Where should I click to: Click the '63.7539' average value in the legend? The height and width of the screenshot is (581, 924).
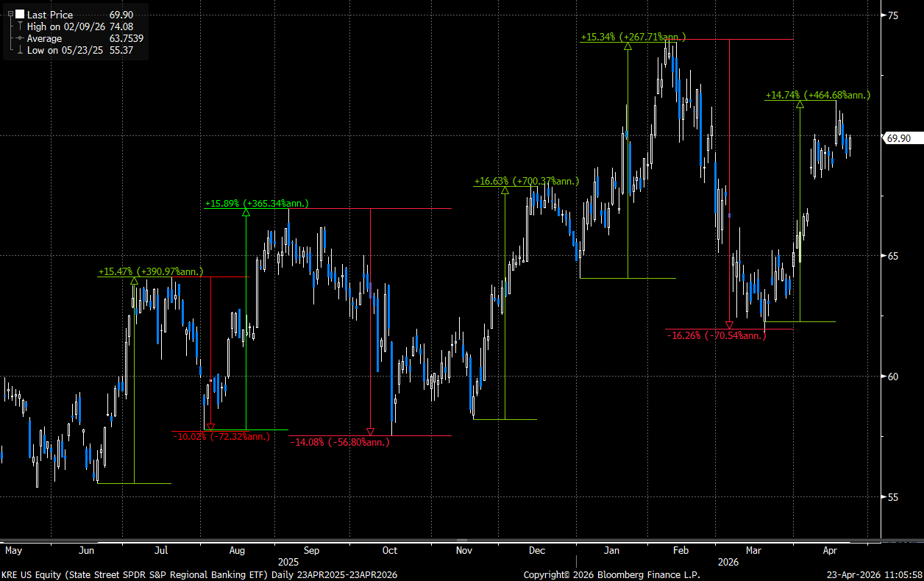[126, 38]
